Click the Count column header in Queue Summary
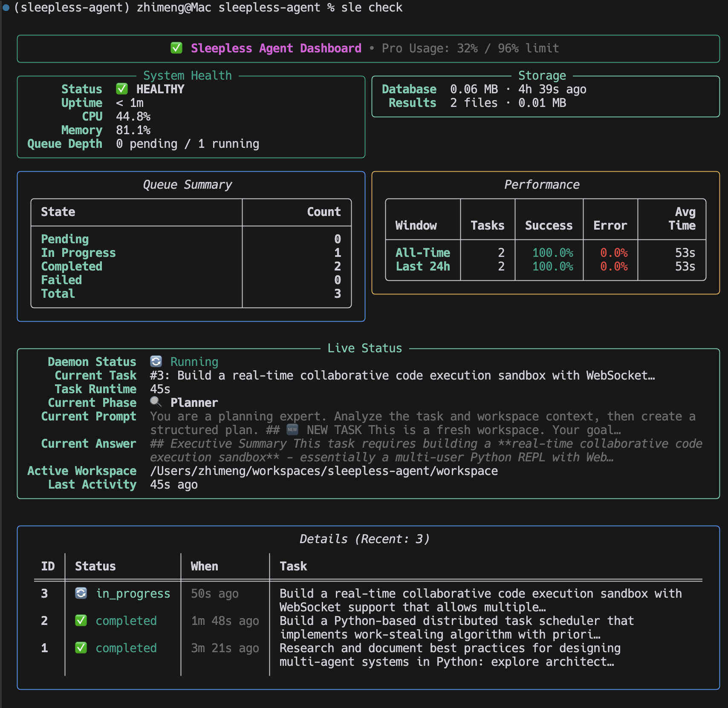This screenshot has height=708, width=728. click(x=324, y=212)
